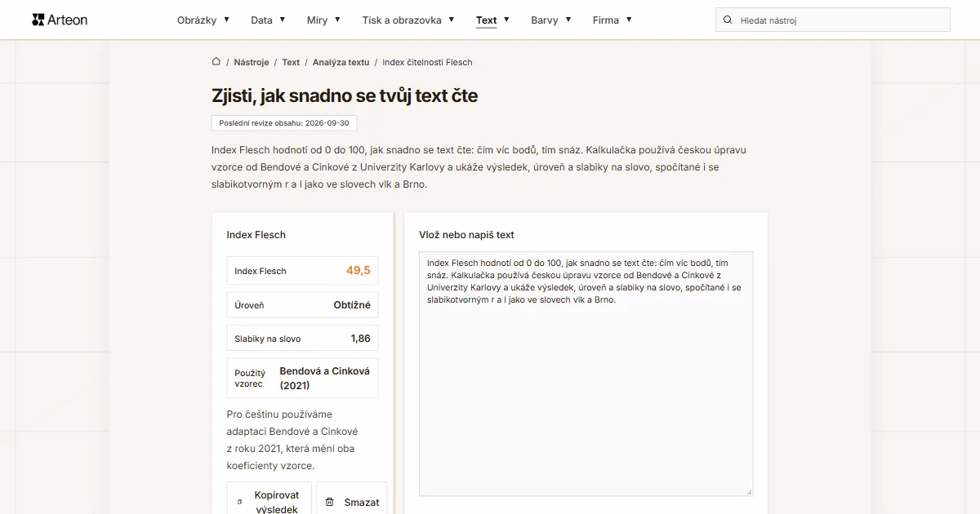The image size is (980, 514).
Task: Expand the arrow beside Data
Action: (283, 20)
